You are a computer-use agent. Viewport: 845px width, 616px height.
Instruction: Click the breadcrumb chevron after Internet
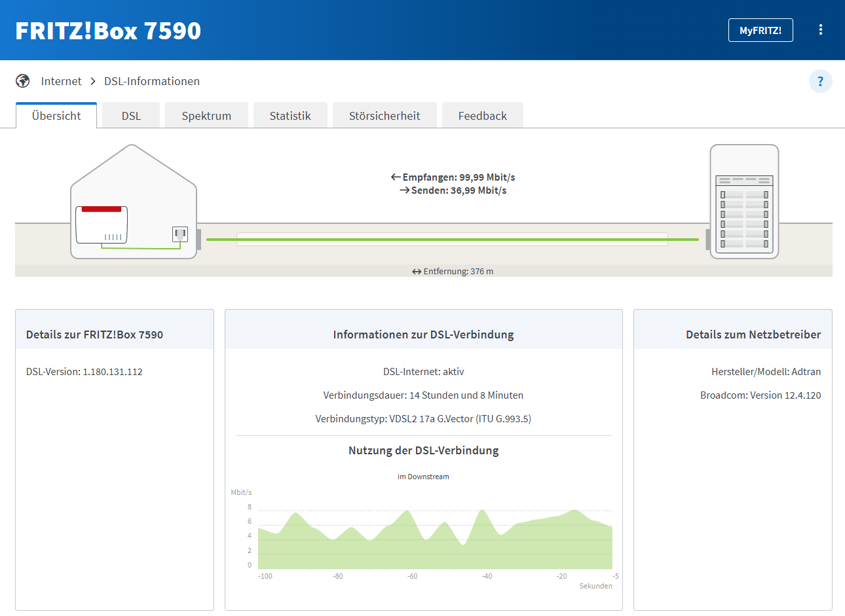point(93,81)
